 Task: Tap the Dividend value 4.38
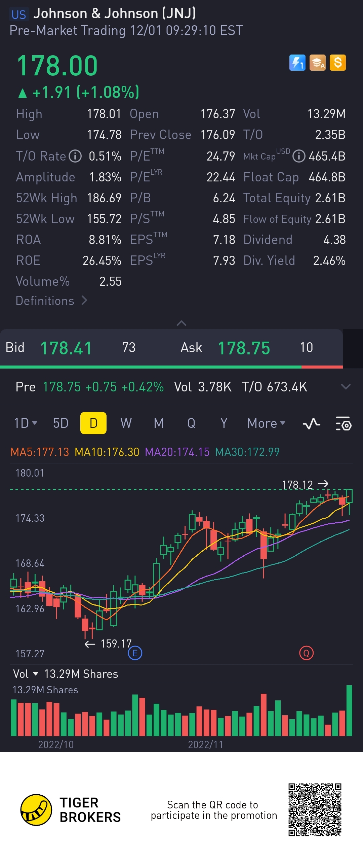click(x=334, y=240)
